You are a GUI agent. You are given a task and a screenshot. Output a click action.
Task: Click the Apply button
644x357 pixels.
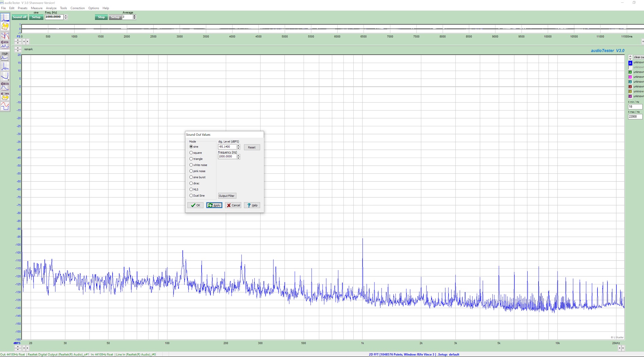click(214, 205)
